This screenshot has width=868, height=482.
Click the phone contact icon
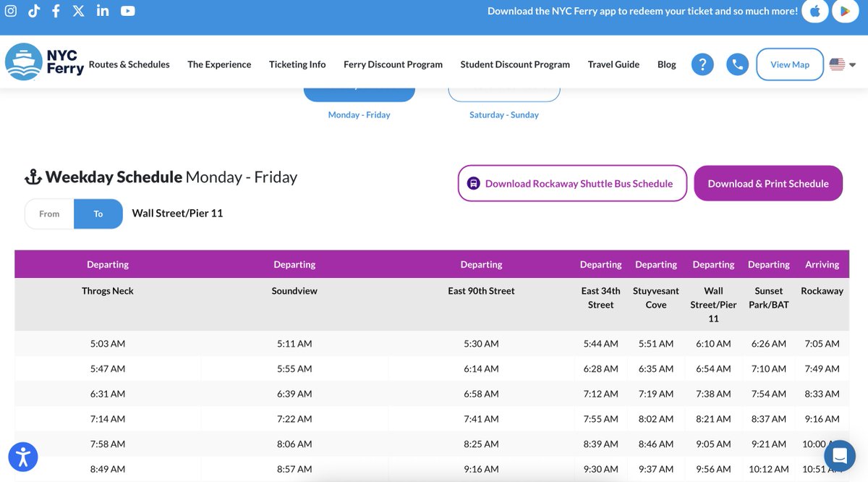point(737,64)
